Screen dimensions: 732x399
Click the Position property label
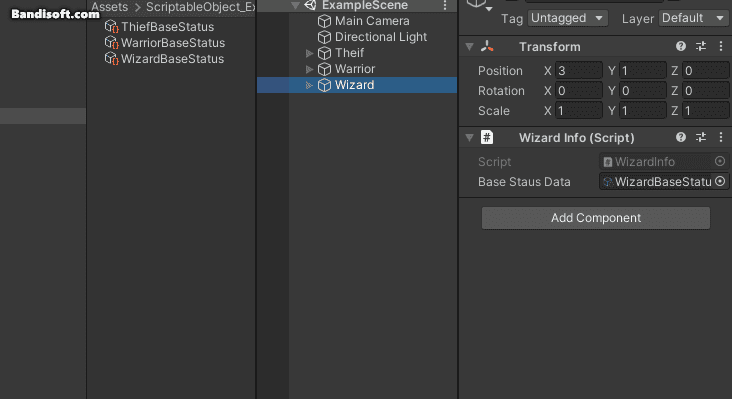[x=500, y=70]
